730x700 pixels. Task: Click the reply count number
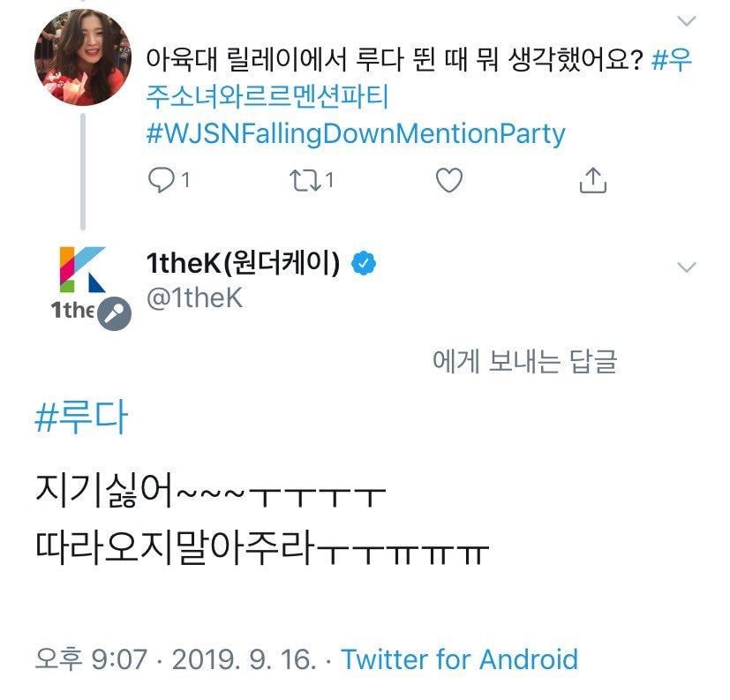(x=185, y=180)
